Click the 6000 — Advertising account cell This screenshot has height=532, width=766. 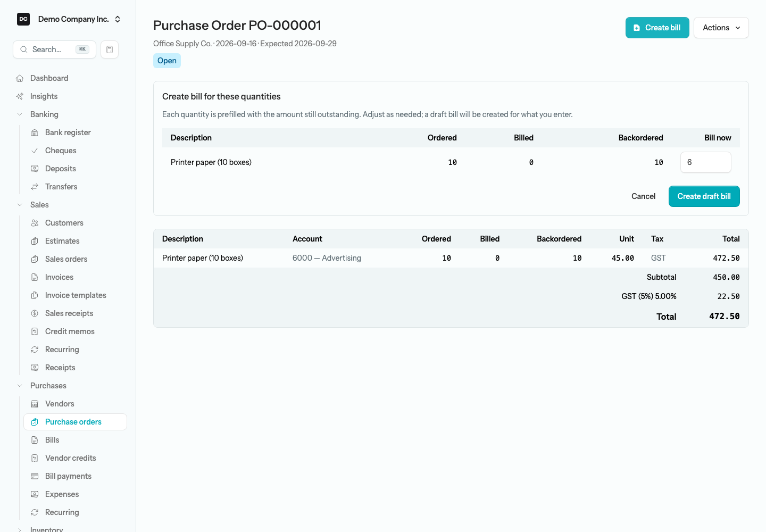(x=327, y=258)
